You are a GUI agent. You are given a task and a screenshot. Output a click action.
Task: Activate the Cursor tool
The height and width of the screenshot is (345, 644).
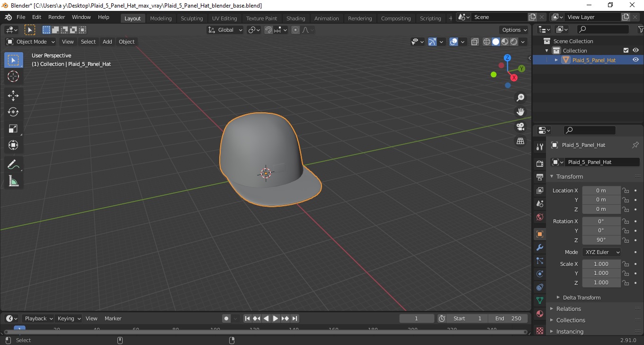[13, 76]
